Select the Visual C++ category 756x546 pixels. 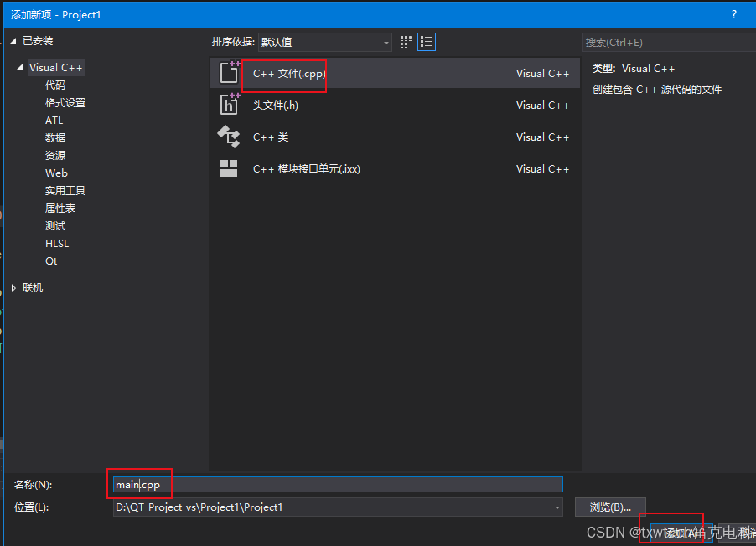click(55, 68)
